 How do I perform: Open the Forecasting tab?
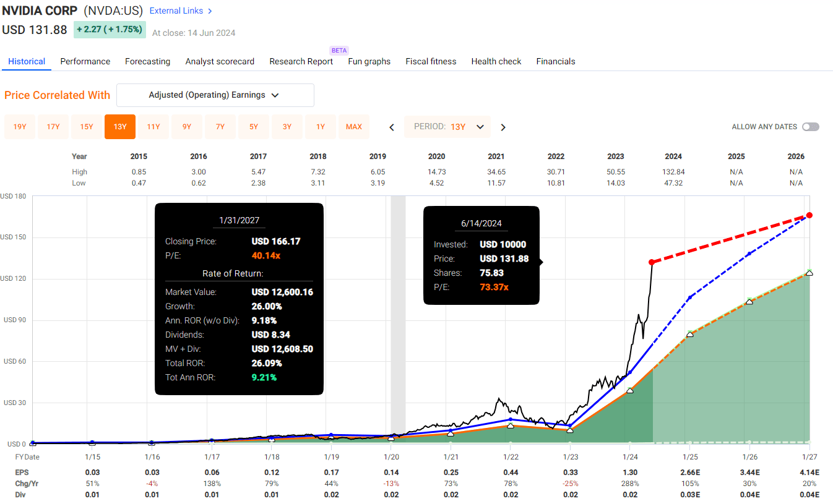pyautogui.click(x=147, y=61)
